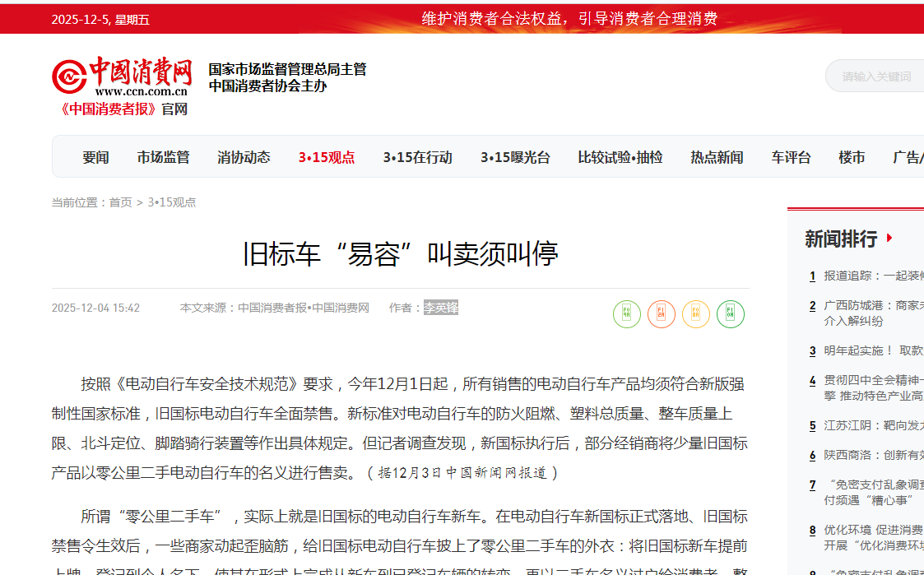Go to the 市场监管 section
This screenshot has height=575, width=924.
point(163,157)
